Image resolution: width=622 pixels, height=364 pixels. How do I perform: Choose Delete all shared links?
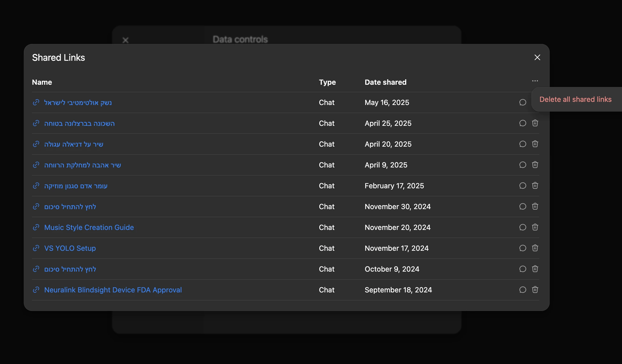(575, 99)
